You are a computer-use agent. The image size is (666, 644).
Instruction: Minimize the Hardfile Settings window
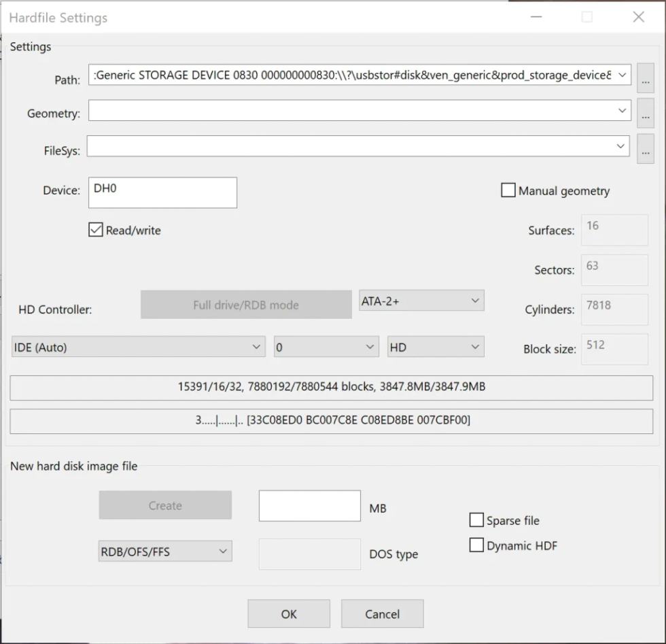[x=536, y=17]
